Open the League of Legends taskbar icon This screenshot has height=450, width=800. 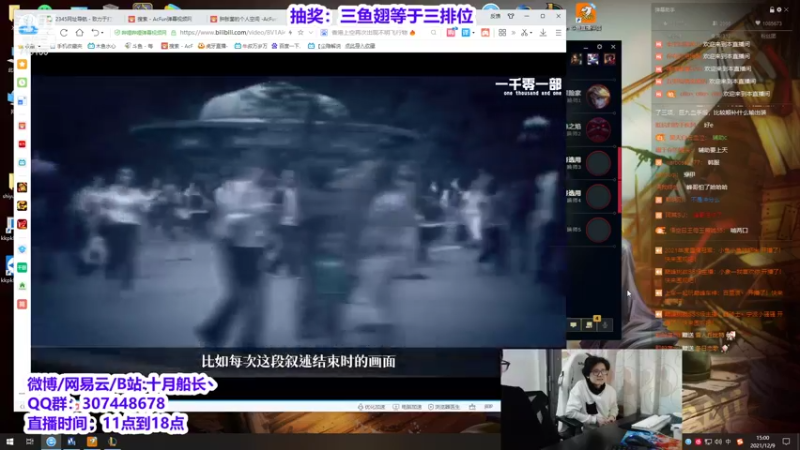(x=112, y=441)
